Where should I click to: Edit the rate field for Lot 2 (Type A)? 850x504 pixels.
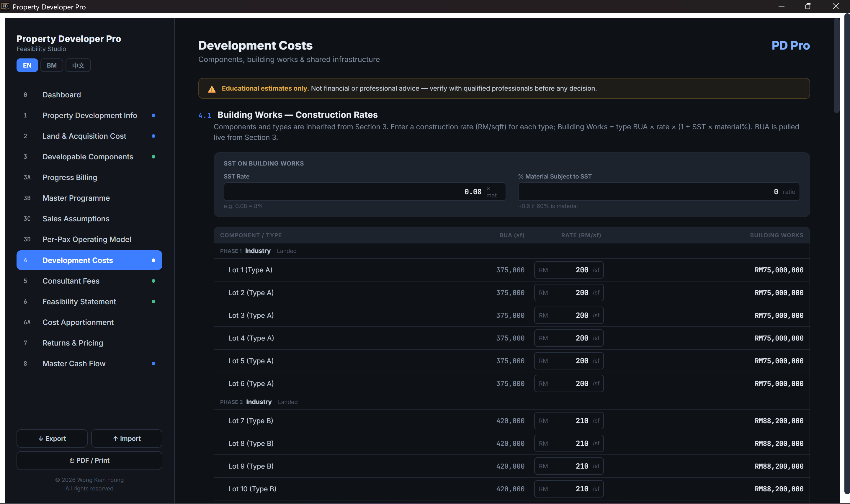pyautogui.click(x=569, y=293)
